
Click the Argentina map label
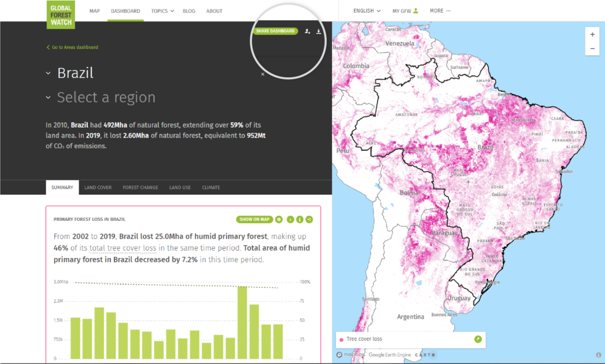click(411, 317)
